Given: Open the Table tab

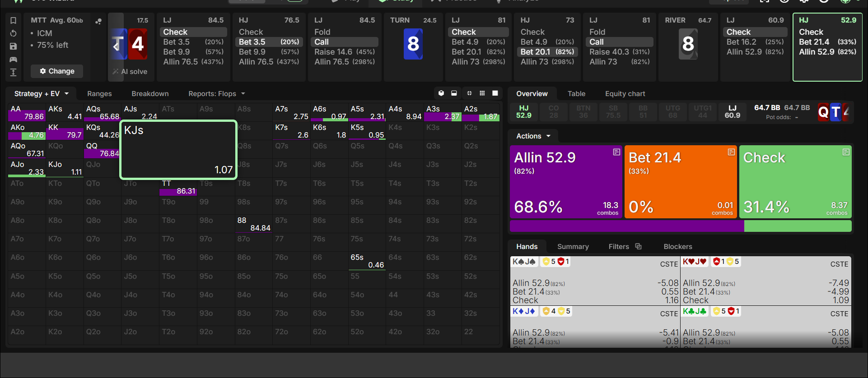Looking at the screenshot, I should (576, 94).
